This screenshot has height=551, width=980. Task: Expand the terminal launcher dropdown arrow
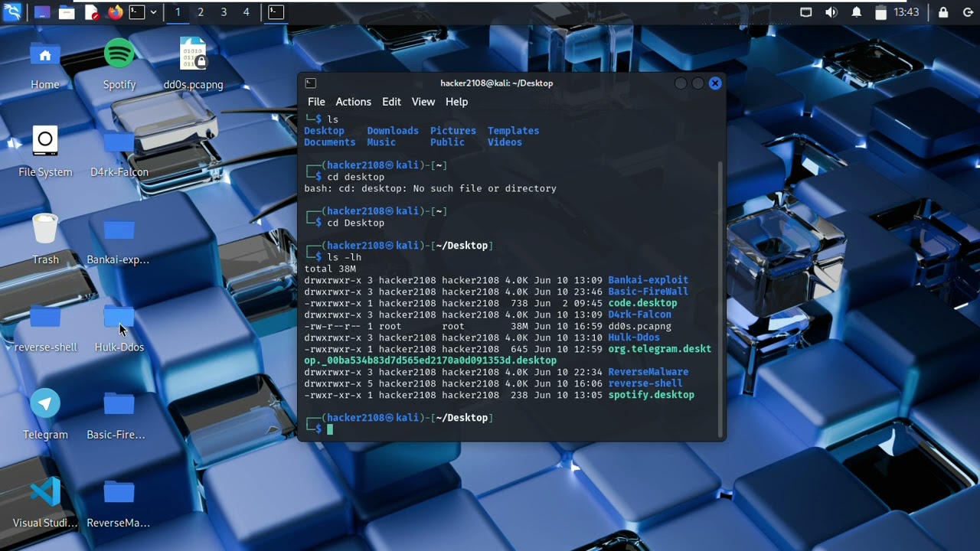(x=153, y=12)
